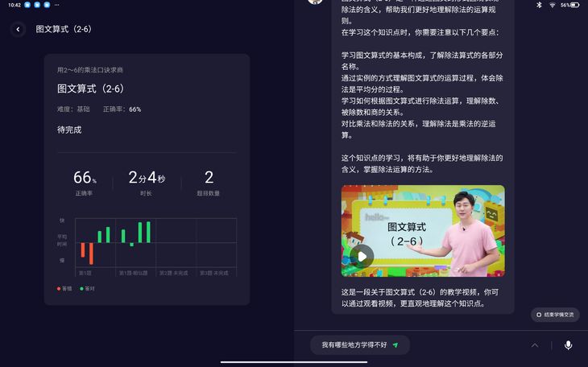Tap the microphone icon for voice input
This screenshot has width=588, height=367.
coord(568,345)
